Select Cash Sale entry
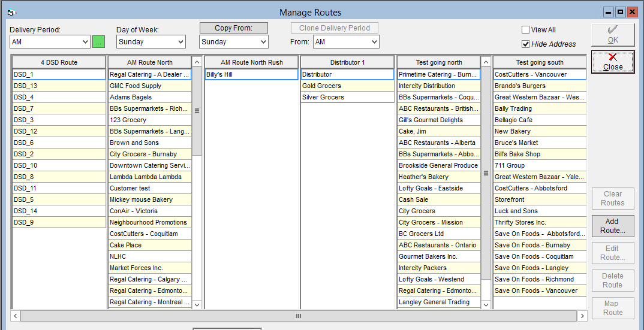 point(439,199)
